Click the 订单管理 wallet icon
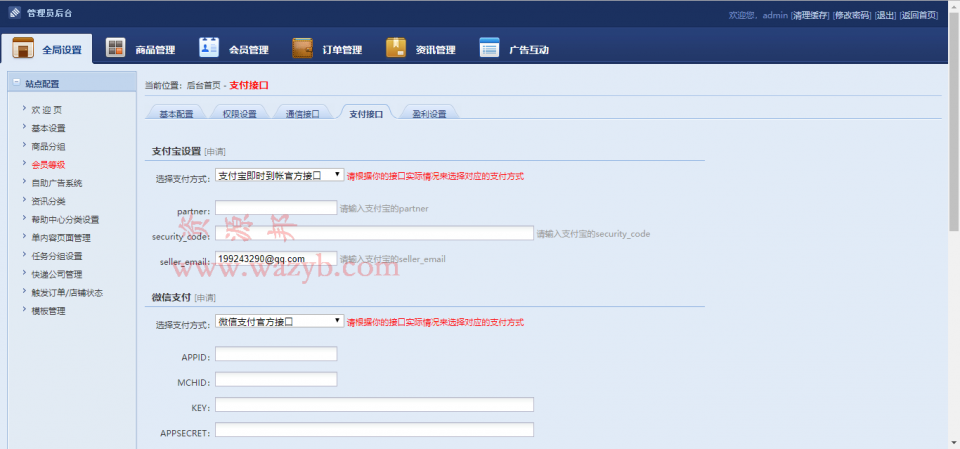 [302, 48]
